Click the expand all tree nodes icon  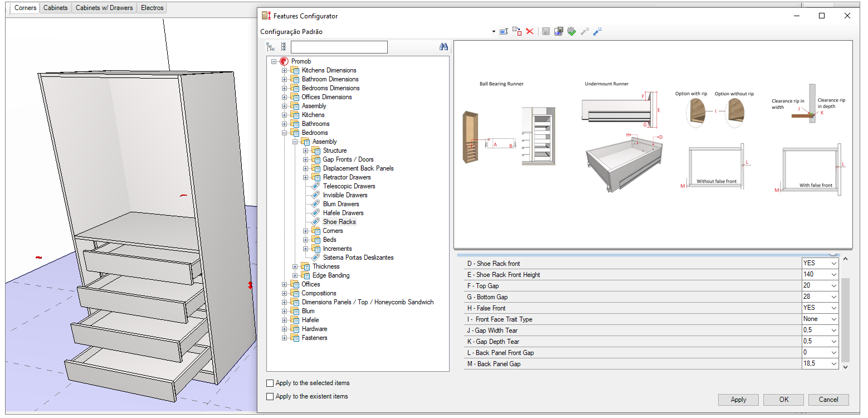pyautogui.click(x=271, y=47)
